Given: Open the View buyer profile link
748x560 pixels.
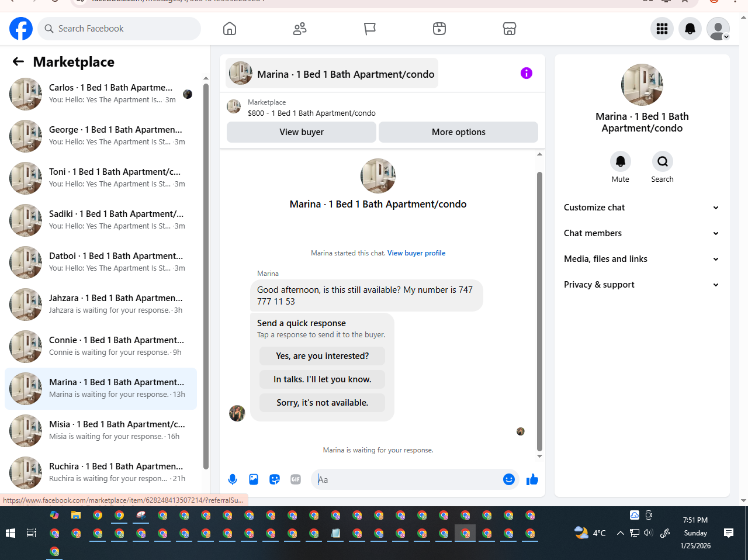Looking at the screenshot, I should [x=417, y=253].
